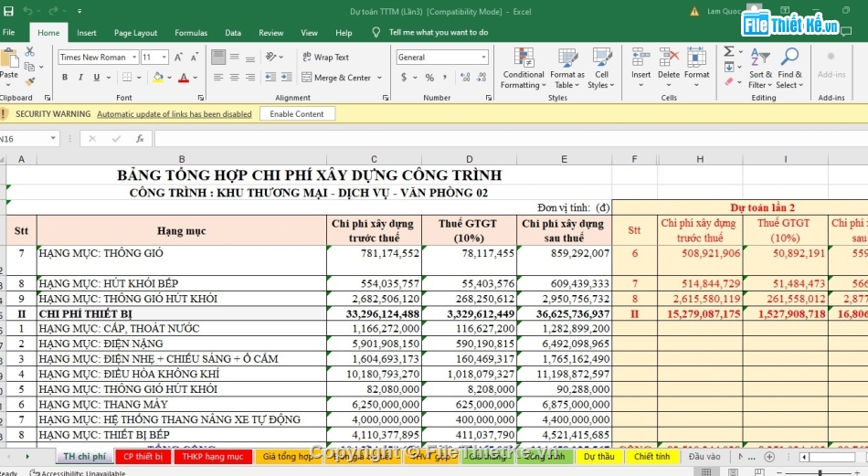The width and height of the screenshot is (868, 476).
Task: Apply yellow Fill Color swatch
Action: click(158, 78)
